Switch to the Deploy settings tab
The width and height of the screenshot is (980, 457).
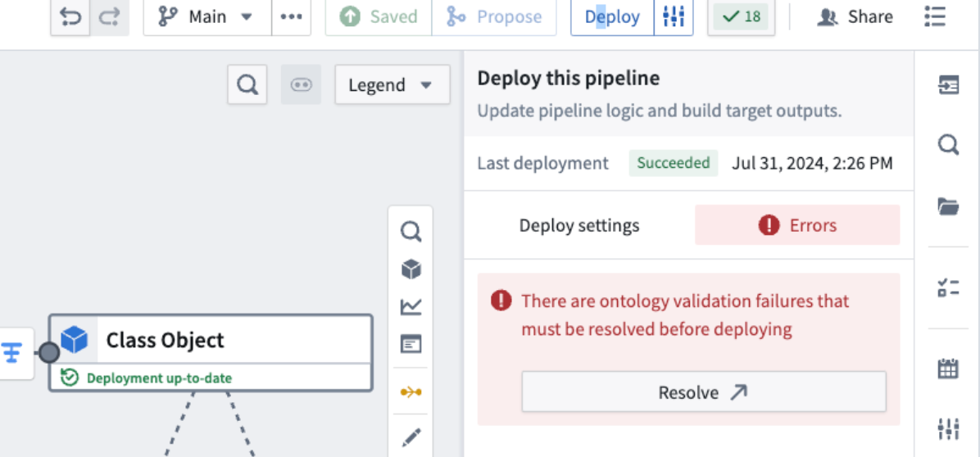click(579, 224)
